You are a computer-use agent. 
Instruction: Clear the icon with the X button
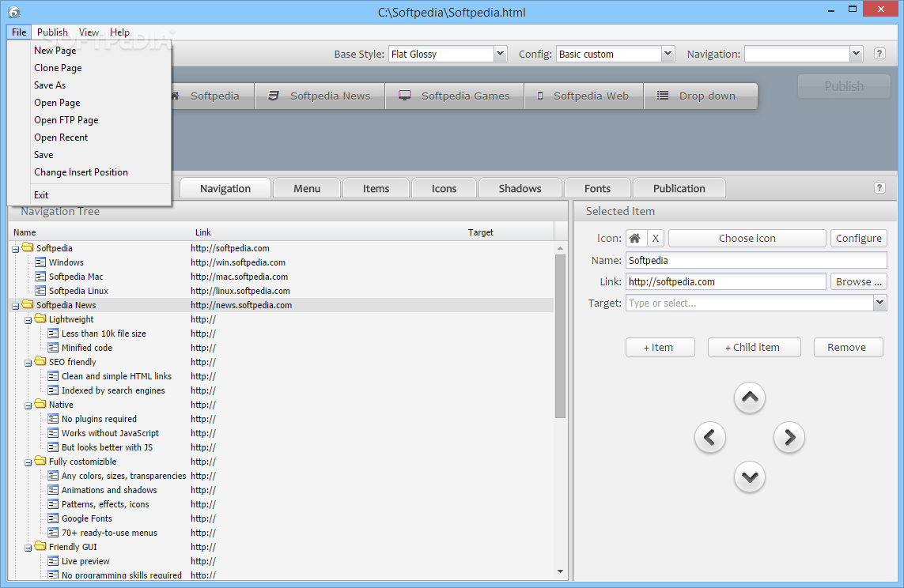pos(656,239)
